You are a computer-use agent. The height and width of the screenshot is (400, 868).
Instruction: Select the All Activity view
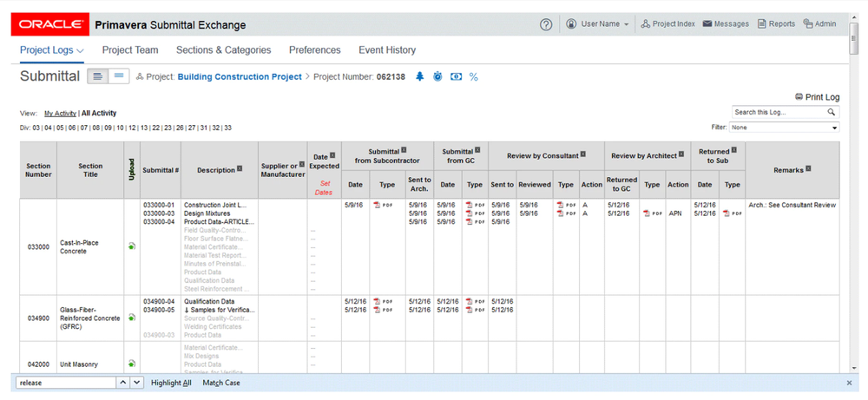(99, 113)
